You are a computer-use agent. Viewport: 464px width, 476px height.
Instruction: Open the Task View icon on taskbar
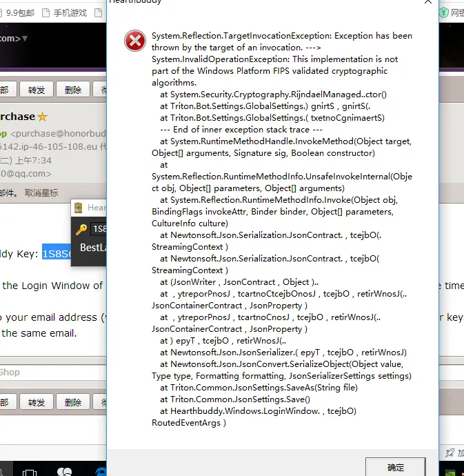(x=30, y=473)
